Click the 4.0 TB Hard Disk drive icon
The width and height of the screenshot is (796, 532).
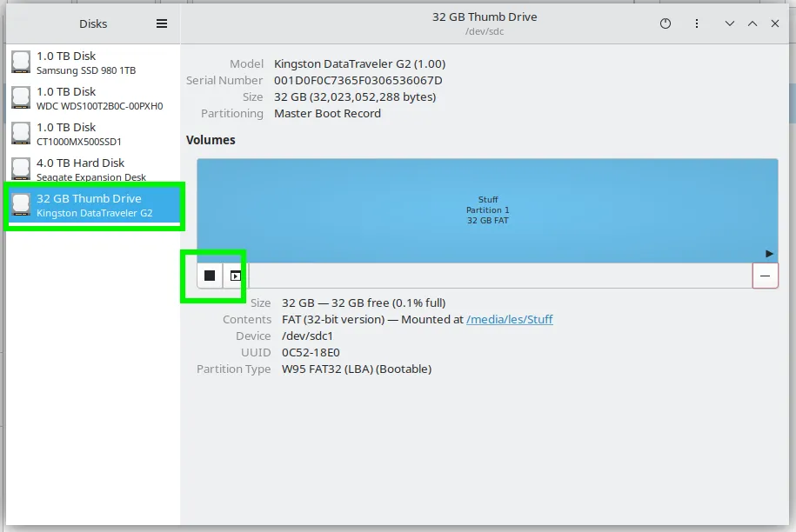[x=21, y=169]
